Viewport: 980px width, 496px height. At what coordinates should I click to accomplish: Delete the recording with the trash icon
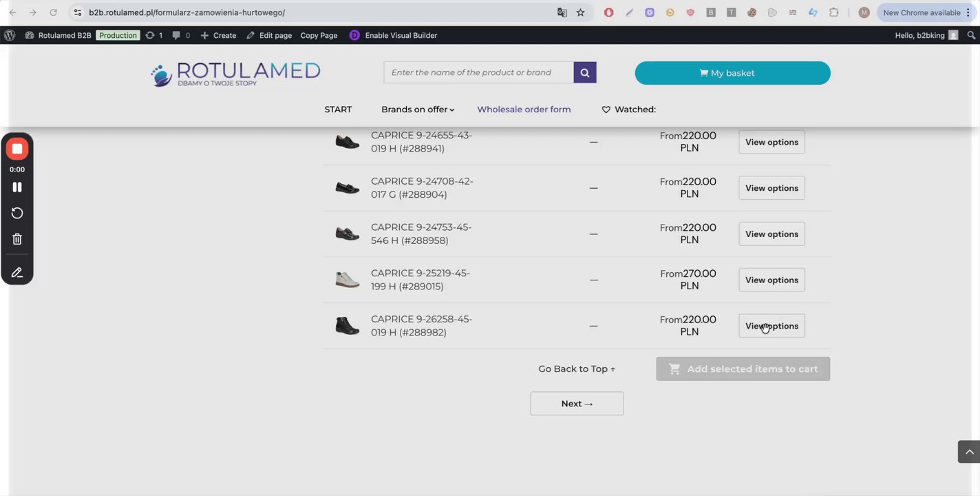click(17, 239)
